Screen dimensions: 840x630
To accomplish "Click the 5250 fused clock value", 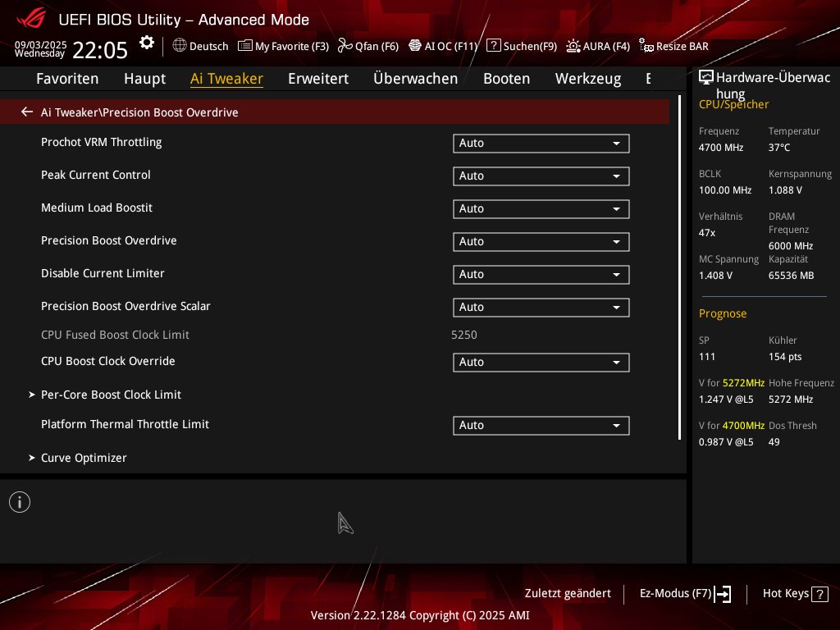I will point(464,335).
